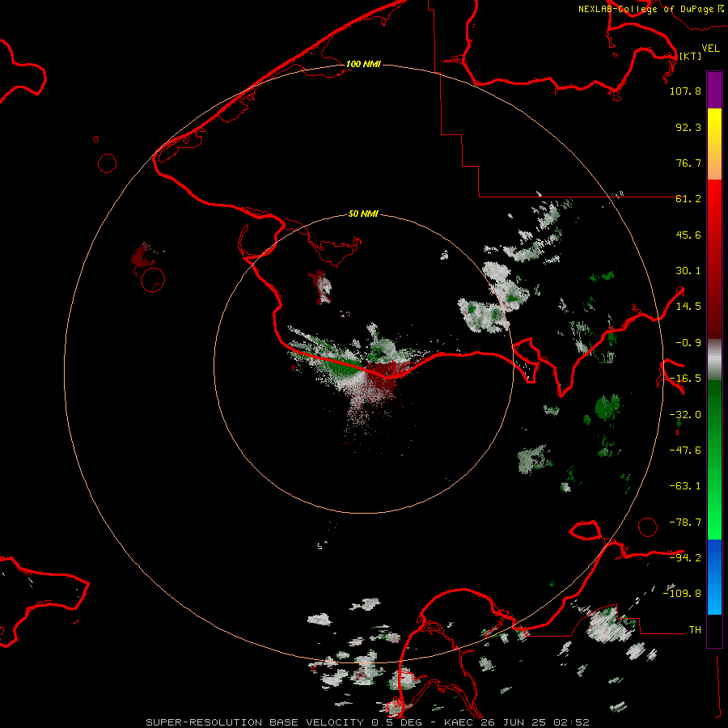Click the [KT] units label

[x=691, y=56]
